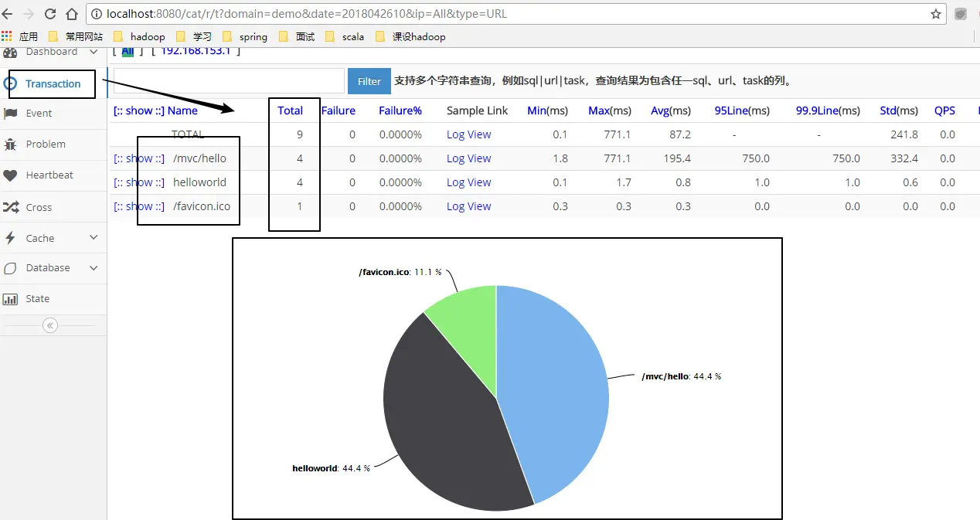
Task: Open Log View for the TOTAL row
Action: [x=468, y=134]
